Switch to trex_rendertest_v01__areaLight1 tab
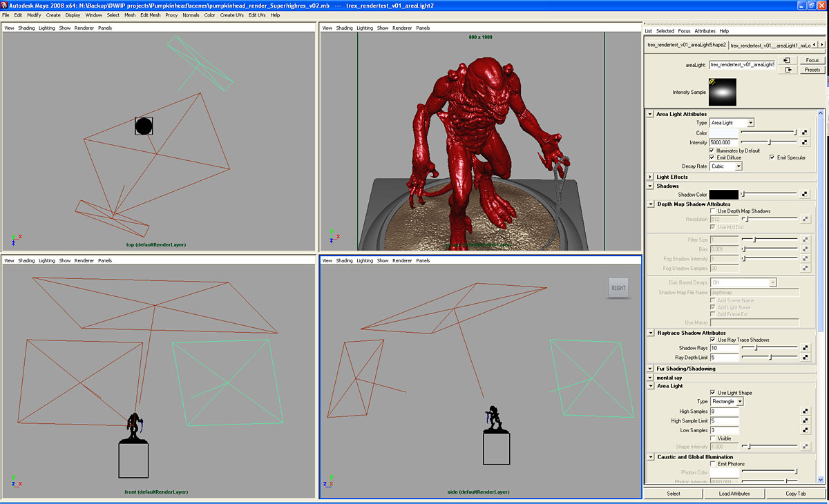The image size is (829, 504). (x=770, y=45)
